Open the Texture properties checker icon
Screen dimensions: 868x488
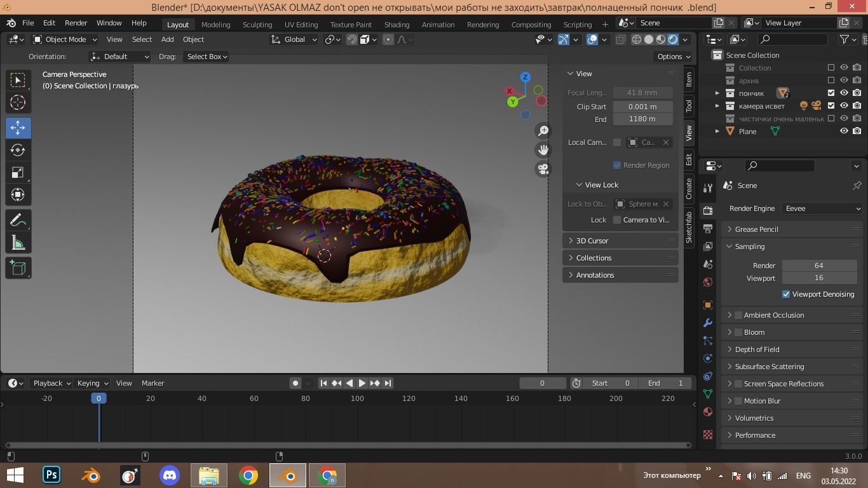708,435
